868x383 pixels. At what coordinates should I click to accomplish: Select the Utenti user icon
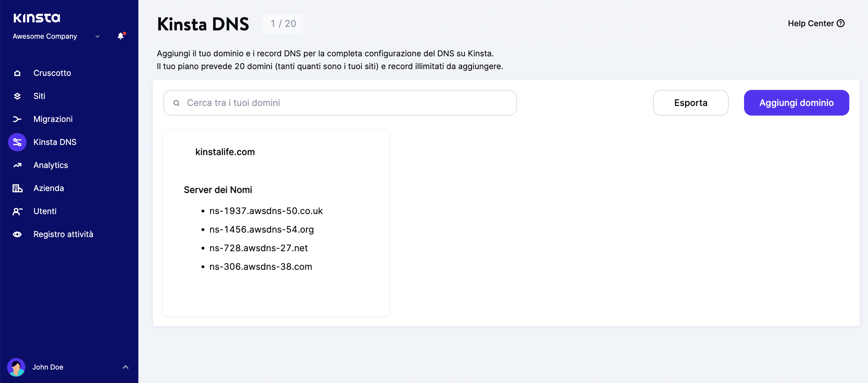click(17, 211)
